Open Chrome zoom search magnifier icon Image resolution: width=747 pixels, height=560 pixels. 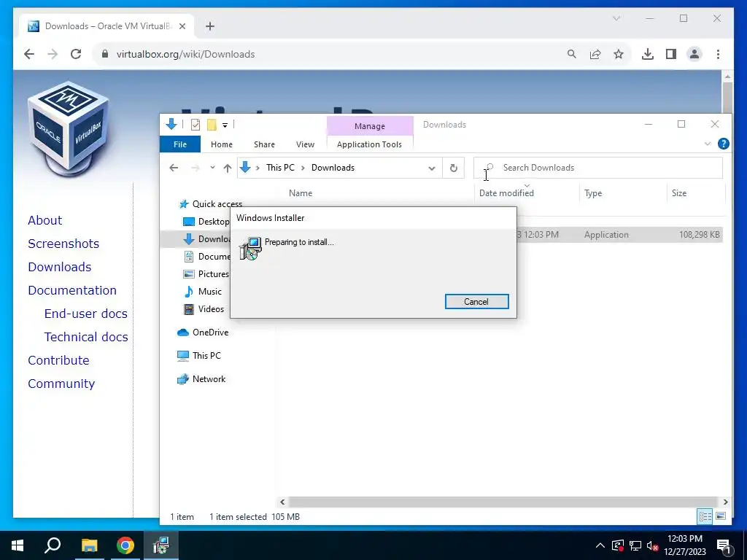572,54
